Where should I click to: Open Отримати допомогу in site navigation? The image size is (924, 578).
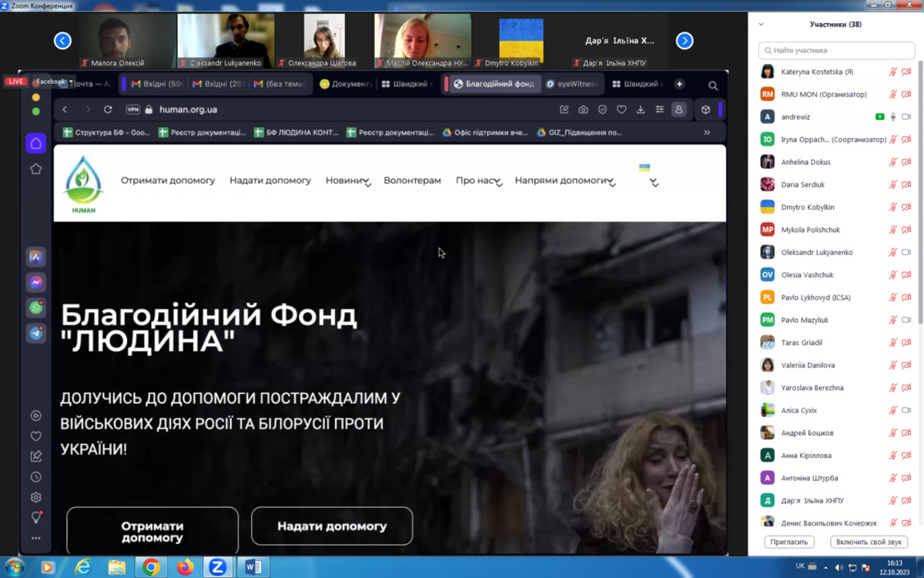point(168,180)
